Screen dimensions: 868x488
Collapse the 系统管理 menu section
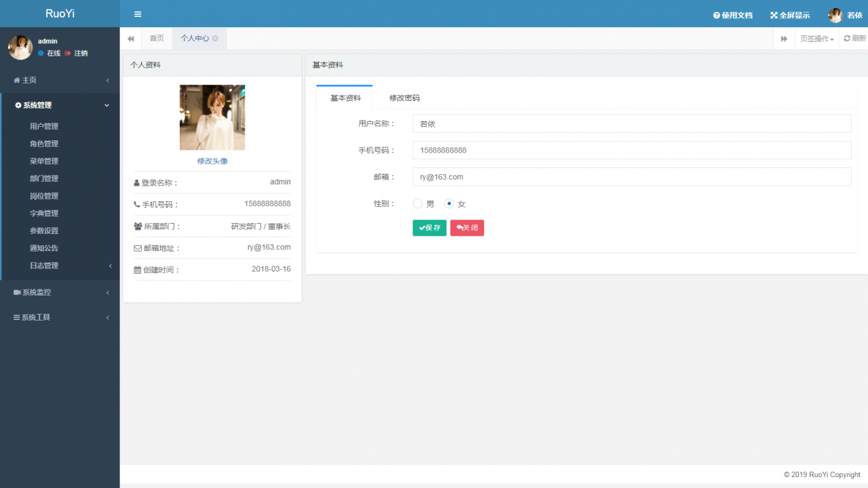(x=60, y=105)
